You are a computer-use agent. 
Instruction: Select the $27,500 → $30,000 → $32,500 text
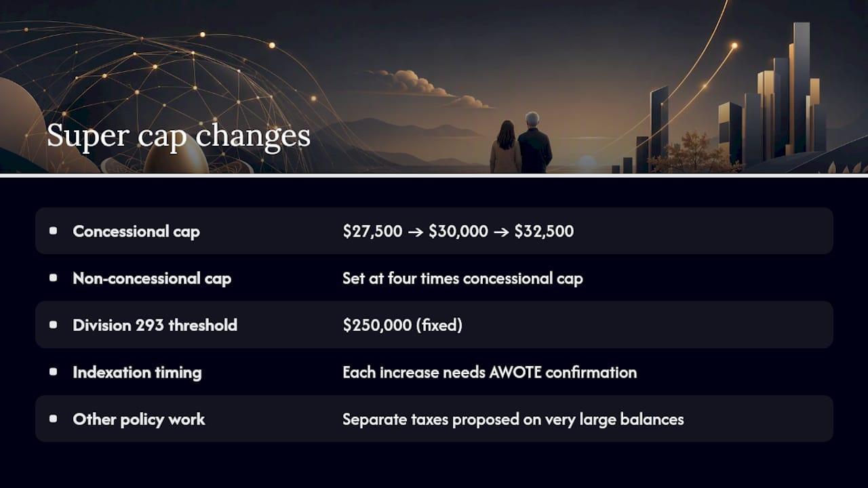[458, 231]
